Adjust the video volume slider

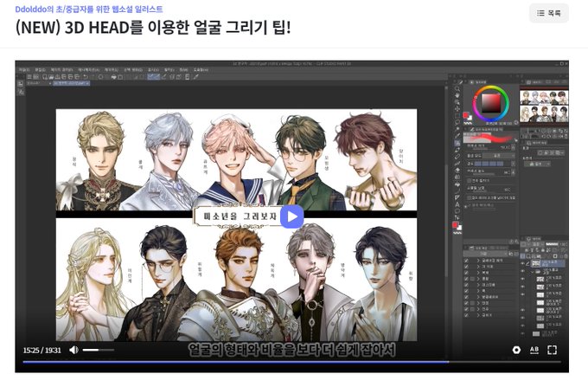[99, 350]
